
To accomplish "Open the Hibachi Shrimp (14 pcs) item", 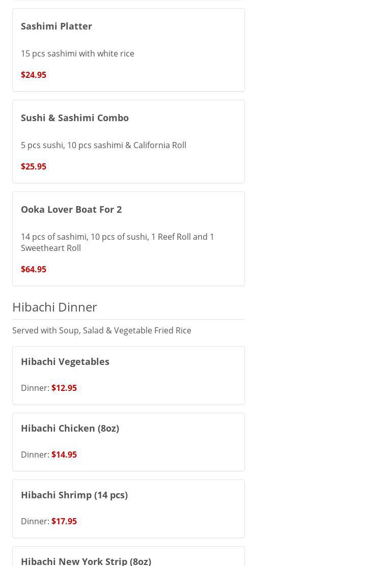I will coord(74,495).
